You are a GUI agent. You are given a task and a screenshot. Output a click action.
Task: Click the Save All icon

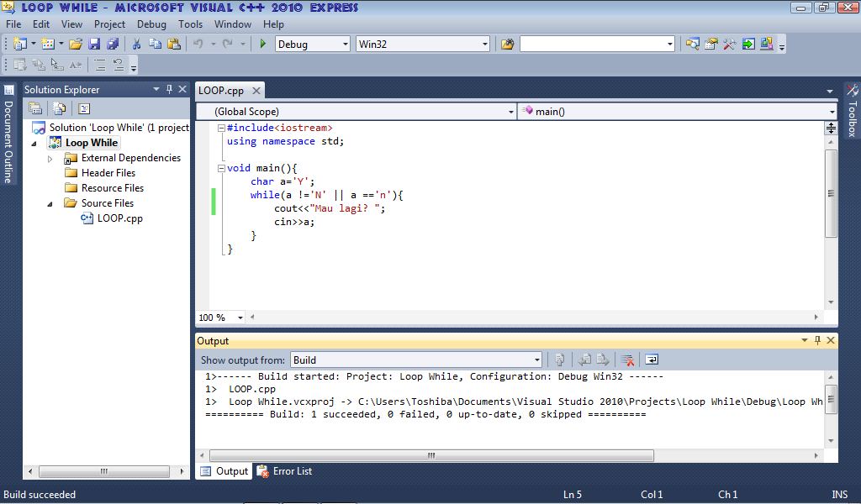point(113,44)
